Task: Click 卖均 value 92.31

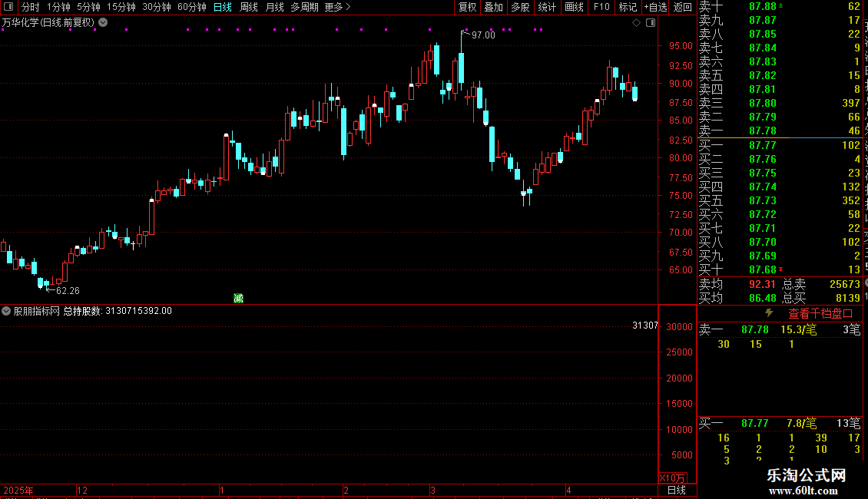Action: coord(762,284)
